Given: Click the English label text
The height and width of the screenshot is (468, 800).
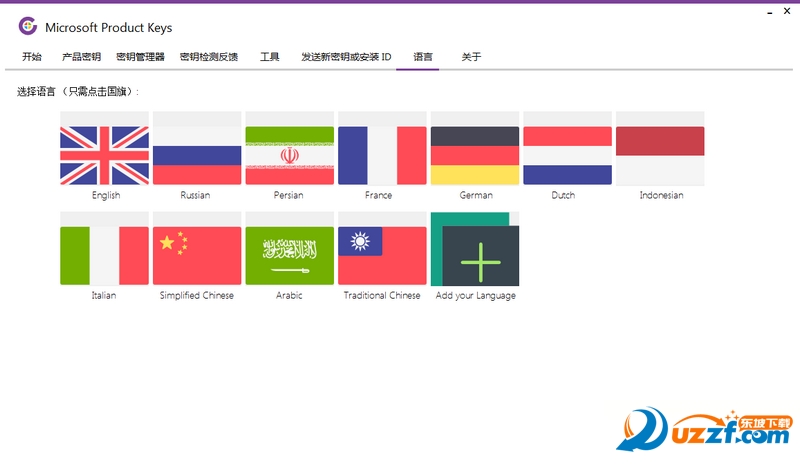Looking at the screenshot, I should [x=106, y=195].
